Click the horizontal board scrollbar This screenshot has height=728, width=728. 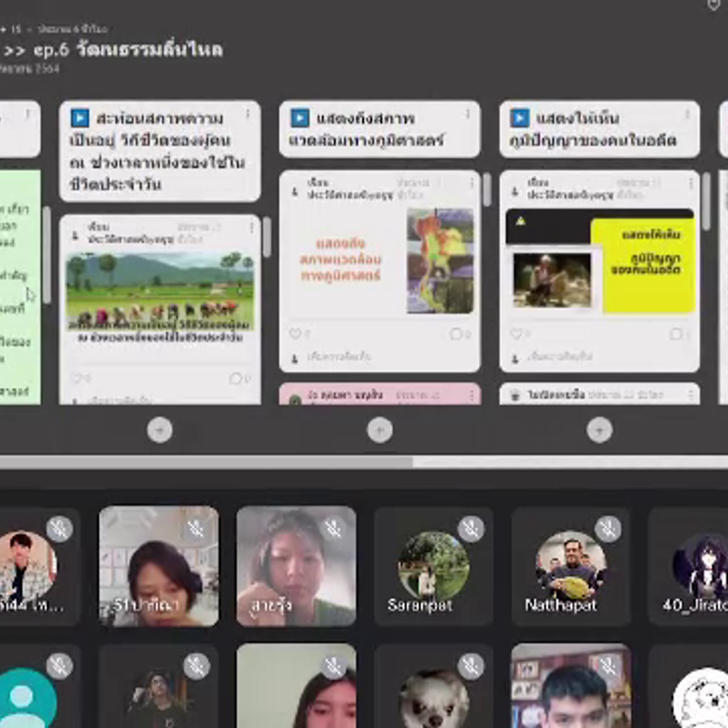pos(206,462)
